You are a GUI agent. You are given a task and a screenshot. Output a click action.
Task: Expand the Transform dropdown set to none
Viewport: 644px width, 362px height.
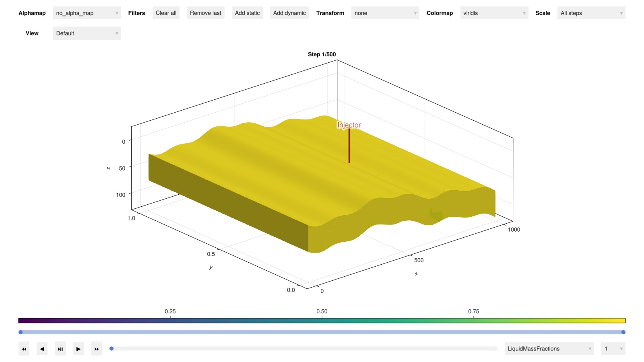pyautogui.click(x=385, y=13)
